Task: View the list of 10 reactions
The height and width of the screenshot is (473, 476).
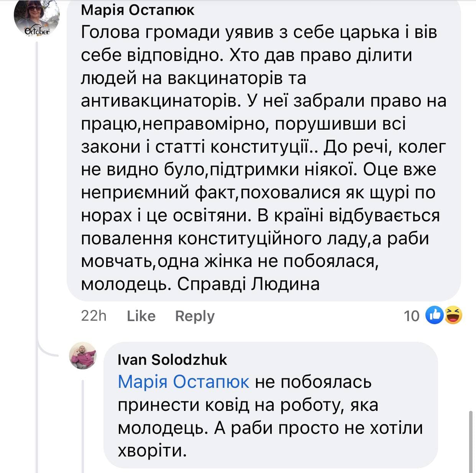Action: [x=412, y=316]
